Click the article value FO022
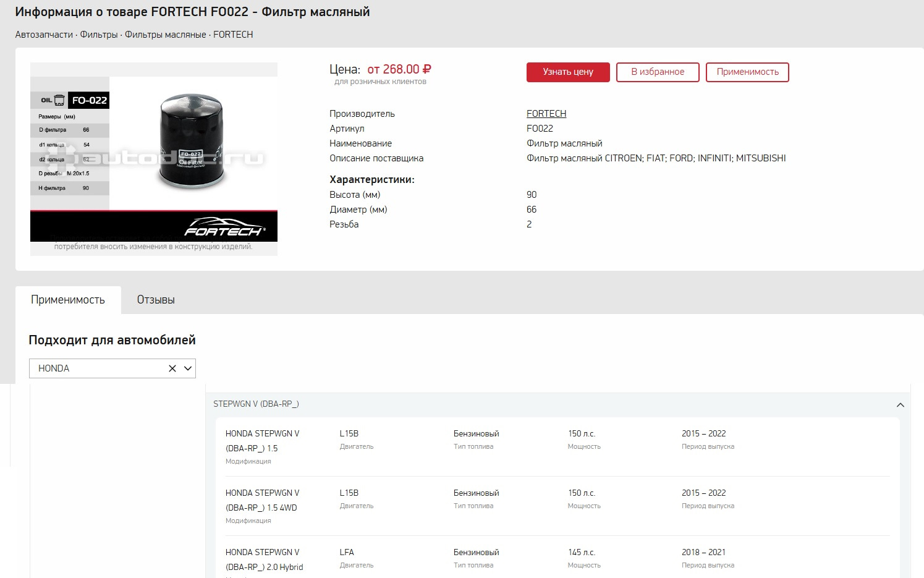The image size is (924, 578). point(540,129)
